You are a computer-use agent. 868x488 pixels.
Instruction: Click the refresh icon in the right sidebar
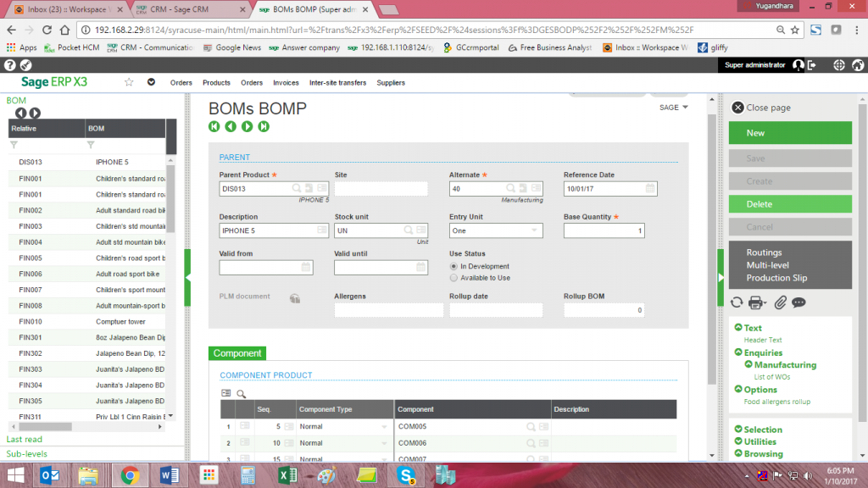pos(736,302)
